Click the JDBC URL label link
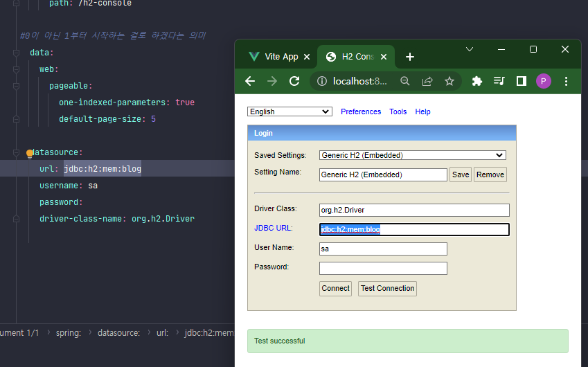Viewport: 588px width, 367px height. (274, 228)
